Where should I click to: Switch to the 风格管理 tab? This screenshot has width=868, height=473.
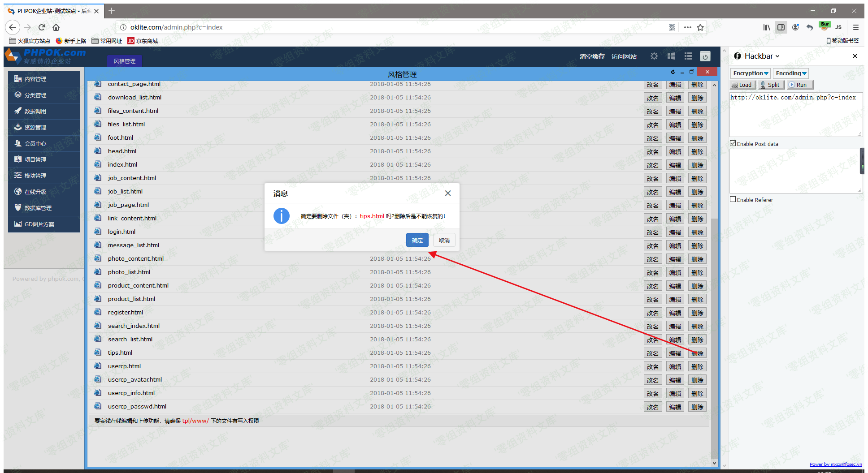[x=124, y=61]
